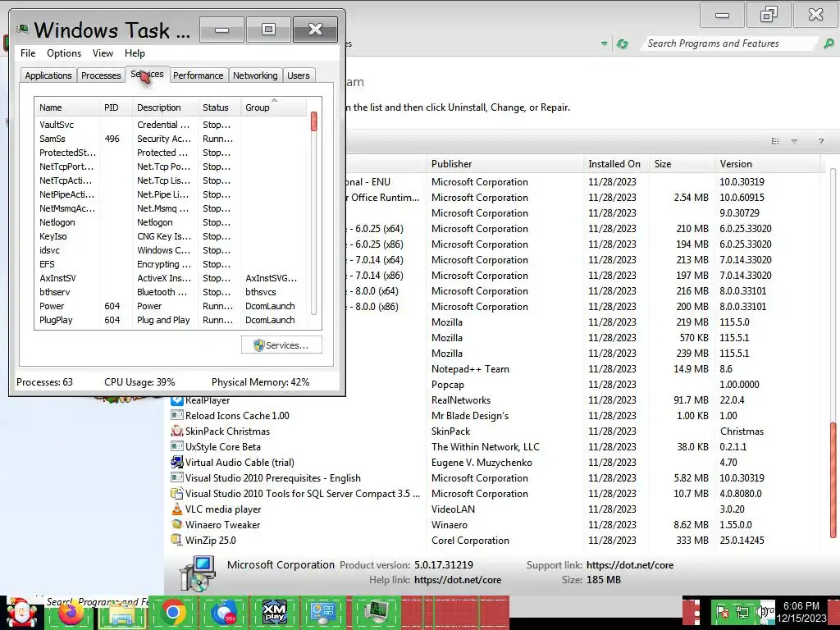Switch to the Applications tab

pyautogui.click(x=48, y=75)
